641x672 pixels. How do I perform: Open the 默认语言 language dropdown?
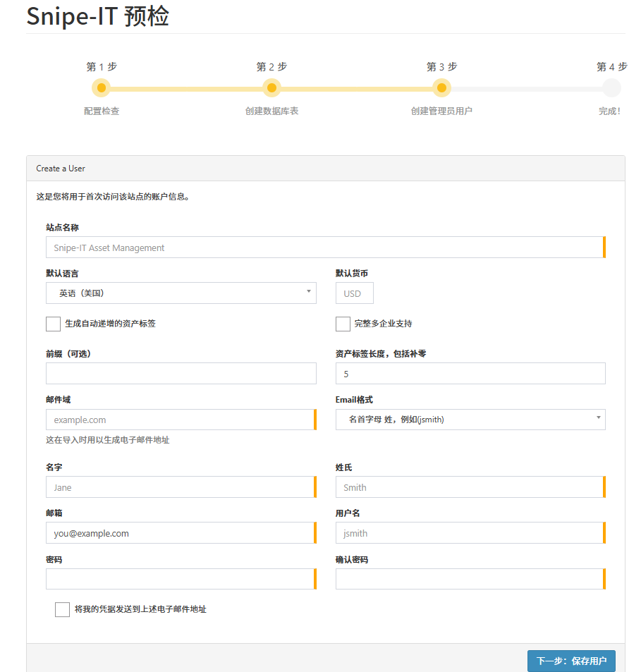pyautogui.click(x=181, y=293)
